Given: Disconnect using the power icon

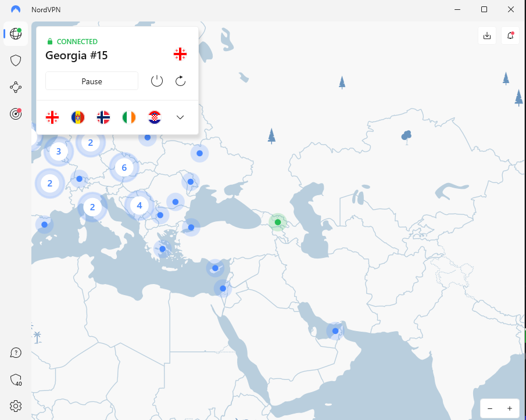Looking at the screenshot, I should click(x=157, y=81).
